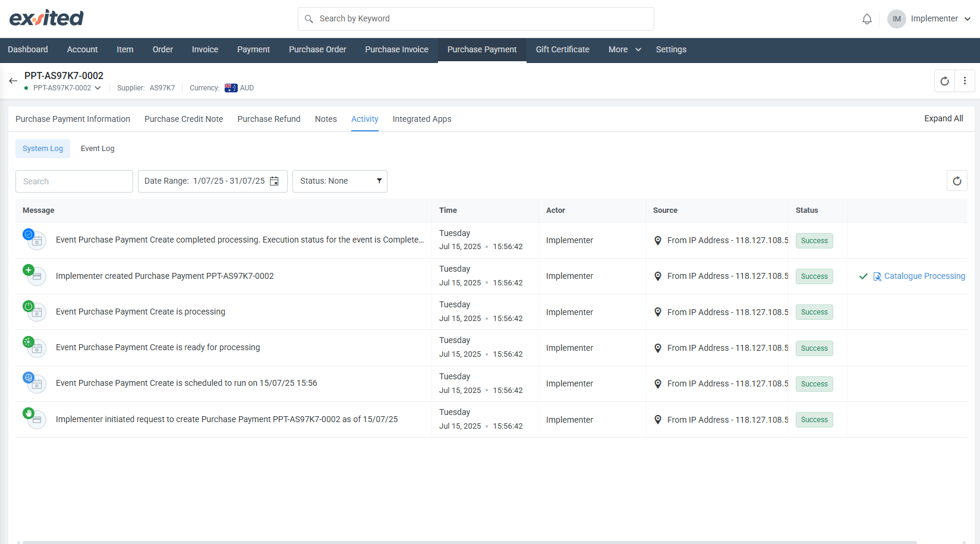Click the search magnifier icon
This screenshot has width=980, height=544.
coord(309,19)
